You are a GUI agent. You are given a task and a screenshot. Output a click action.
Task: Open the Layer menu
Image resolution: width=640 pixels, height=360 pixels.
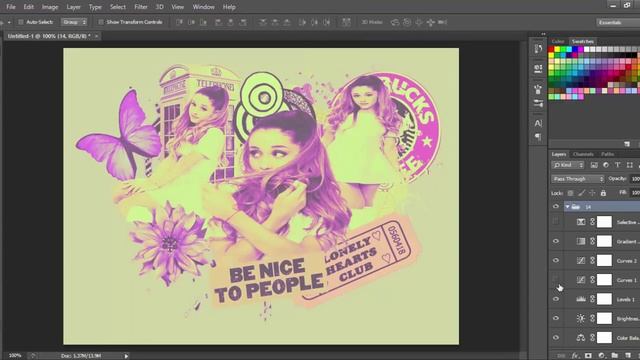73,7
